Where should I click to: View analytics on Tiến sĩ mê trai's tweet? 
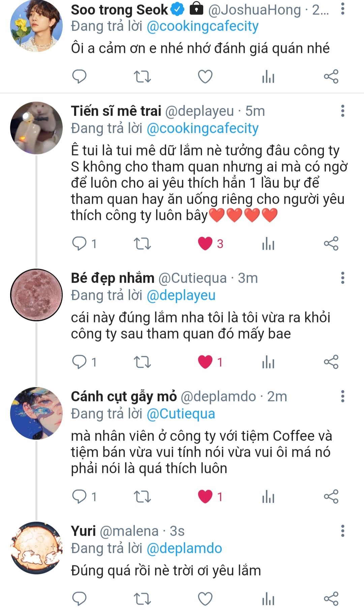click(x=268, y=244)
